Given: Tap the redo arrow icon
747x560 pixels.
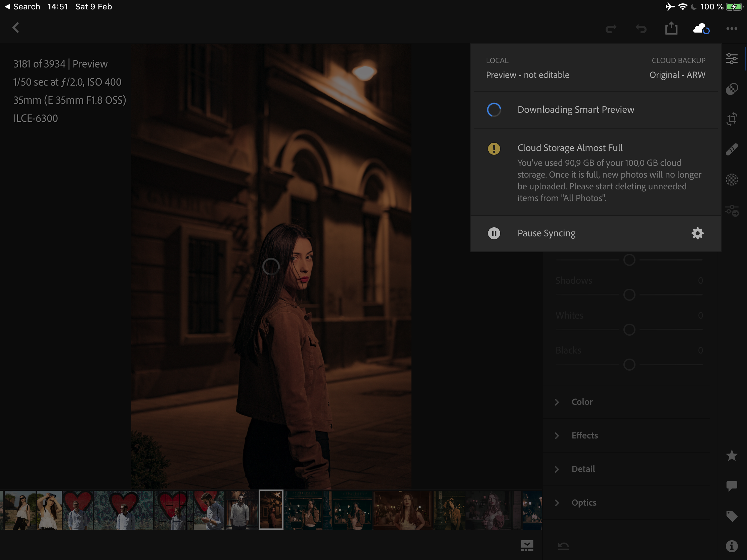Looking at the screenshot, I should point(611,29).
